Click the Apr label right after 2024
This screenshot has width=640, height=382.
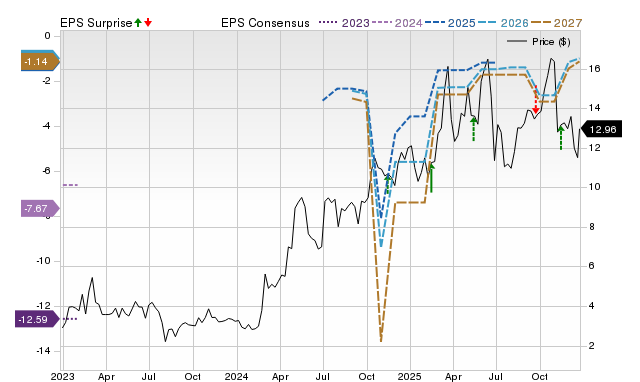280,376
